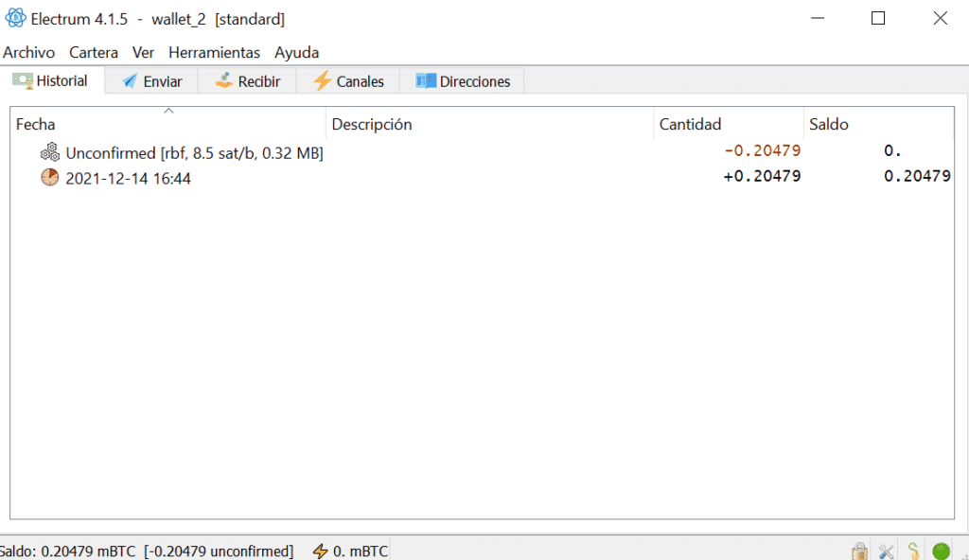Switch to the Canales tab
Image resolution: width=969 pixels, height=560 pixels.
(x=348, y=81)
